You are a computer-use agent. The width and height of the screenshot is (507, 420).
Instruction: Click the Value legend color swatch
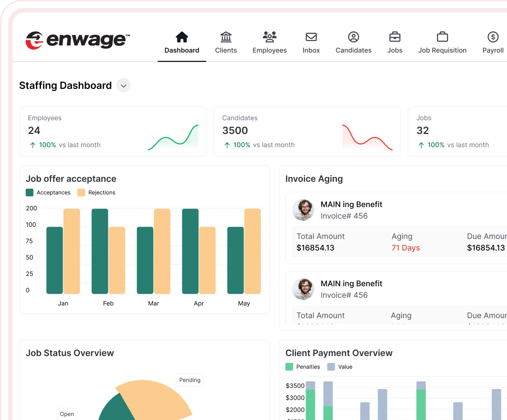(x=331, y=367)
